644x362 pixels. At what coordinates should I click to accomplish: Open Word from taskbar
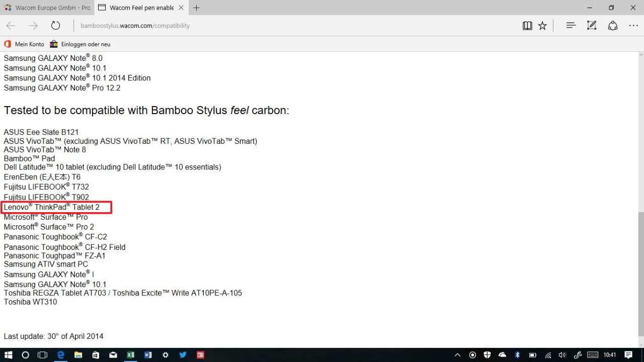click(x=148, y=355)
